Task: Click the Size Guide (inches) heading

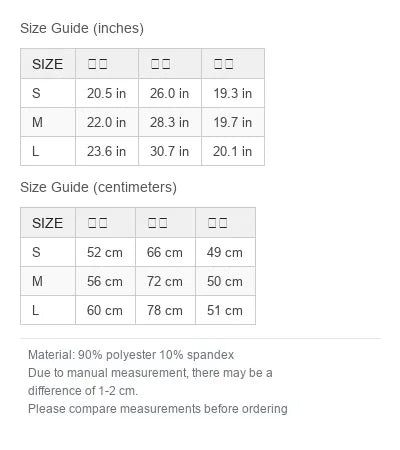Action: click(82, 28)
